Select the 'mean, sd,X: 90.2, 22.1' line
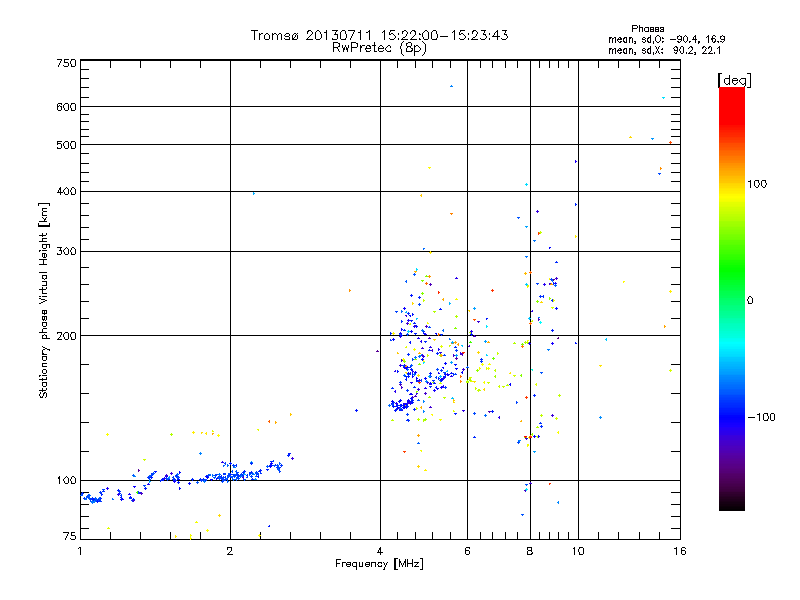800x600 pixels. coord(664,50)
